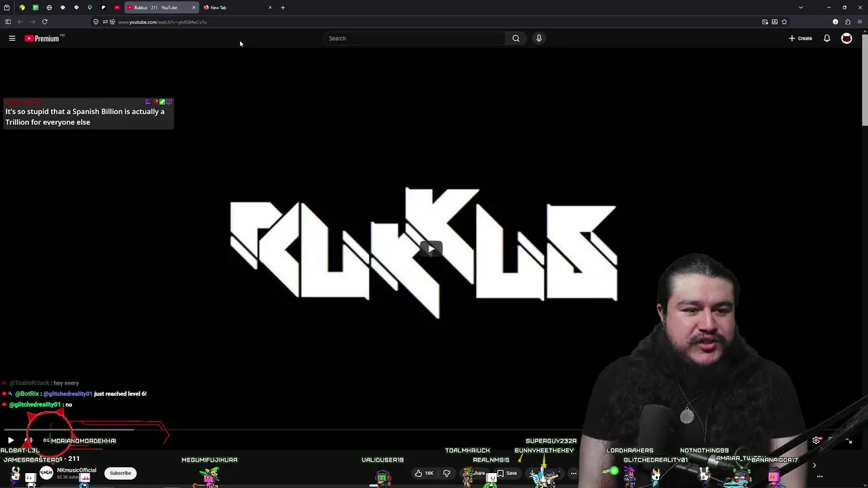
Task: Open the Create button menu
Action: click(x=801, y=39)
